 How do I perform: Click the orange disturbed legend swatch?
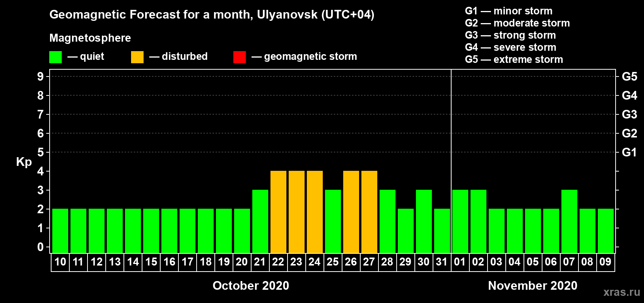pos(137,57)
